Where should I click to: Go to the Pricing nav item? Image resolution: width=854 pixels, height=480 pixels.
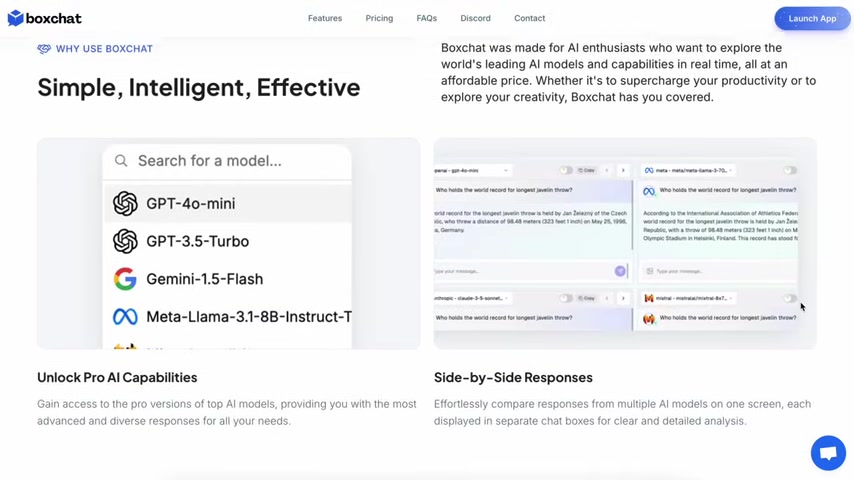pyautogui.click(x=379, y=18)
